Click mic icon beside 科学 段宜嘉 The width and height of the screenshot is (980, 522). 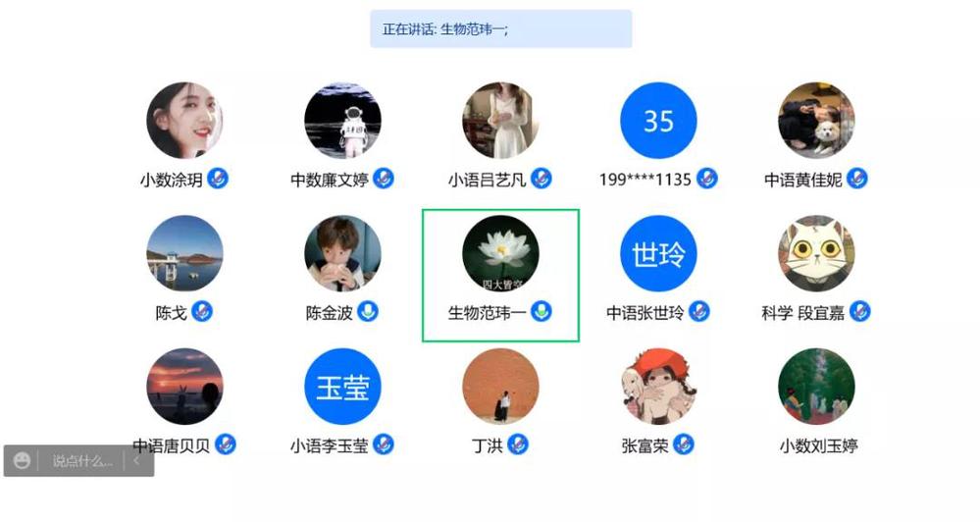tap(860, 311)
